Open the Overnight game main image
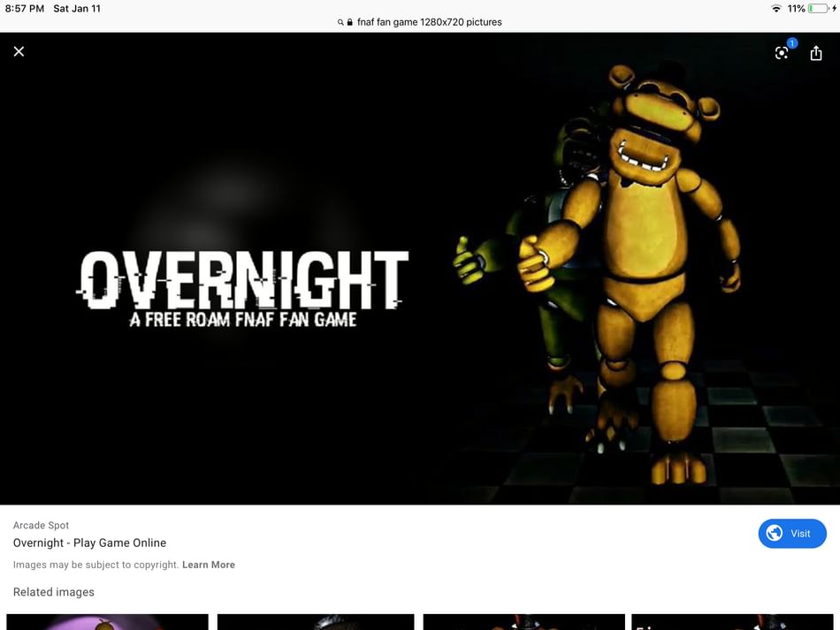Screen dimensions: 840x630 [x=420, y=268]
